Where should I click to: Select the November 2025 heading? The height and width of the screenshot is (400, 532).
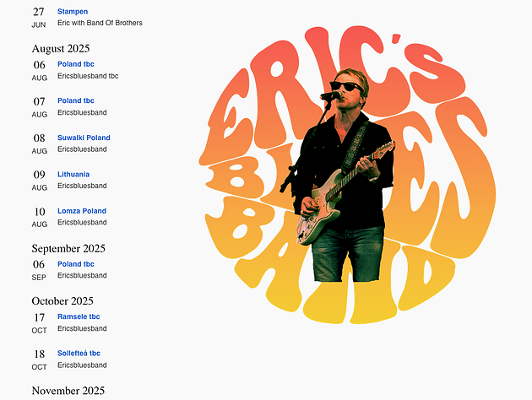click(x=68, y=391)
